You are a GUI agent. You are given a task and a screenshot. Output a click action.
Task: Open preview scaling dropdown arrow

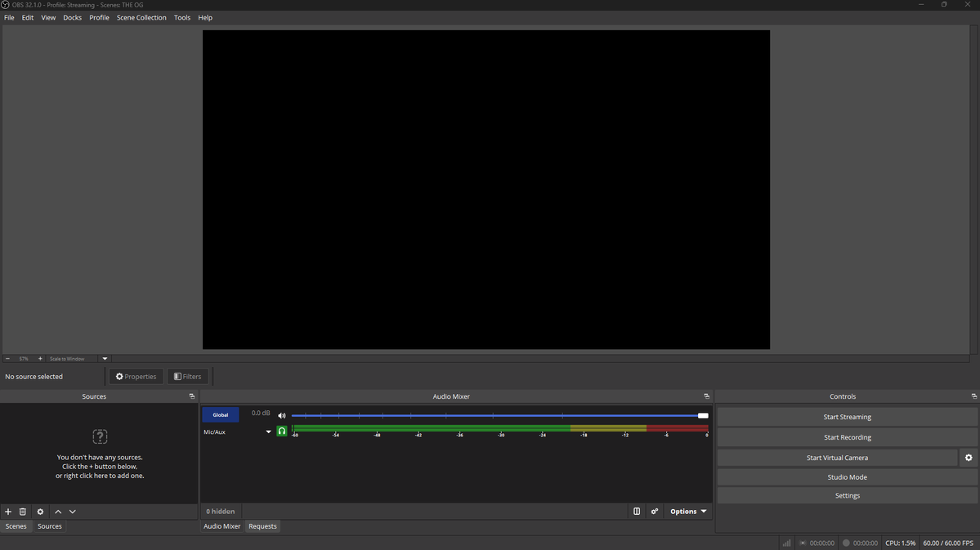click(x=105, y=359)
